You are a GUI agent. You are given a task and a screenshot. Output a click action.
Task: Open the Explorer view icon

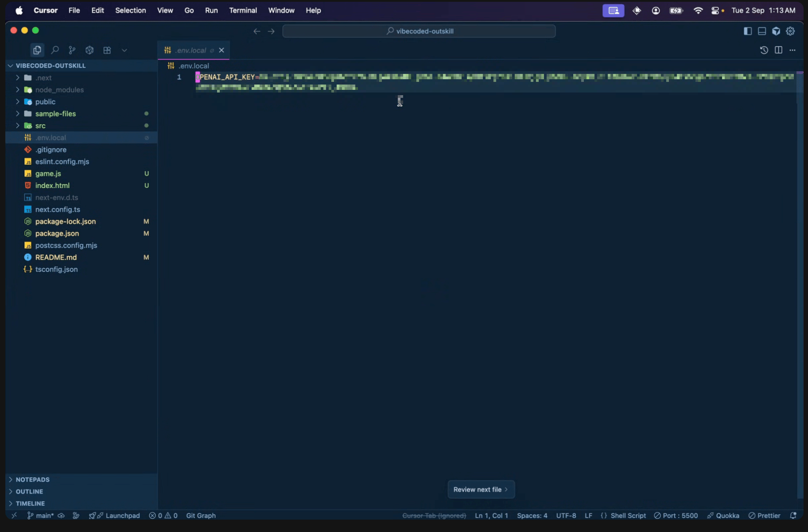pos(37,50)
